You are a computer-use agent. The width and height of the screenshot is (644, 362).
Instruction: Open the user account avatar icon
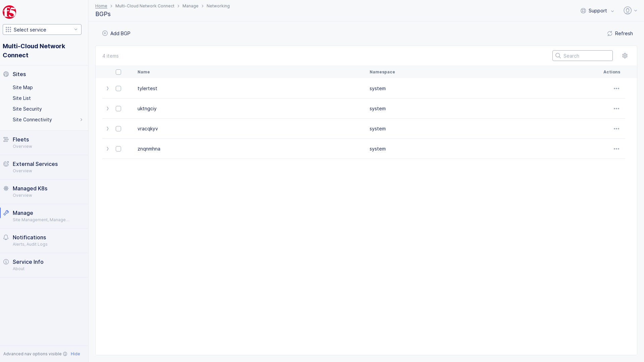[628, 10]
